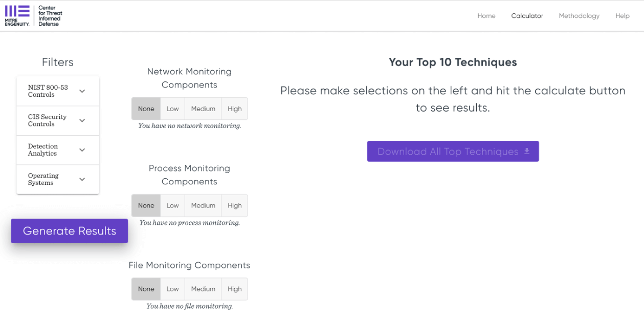
Task: Click the Calculator nav link
Action: [x=527, y=16]
